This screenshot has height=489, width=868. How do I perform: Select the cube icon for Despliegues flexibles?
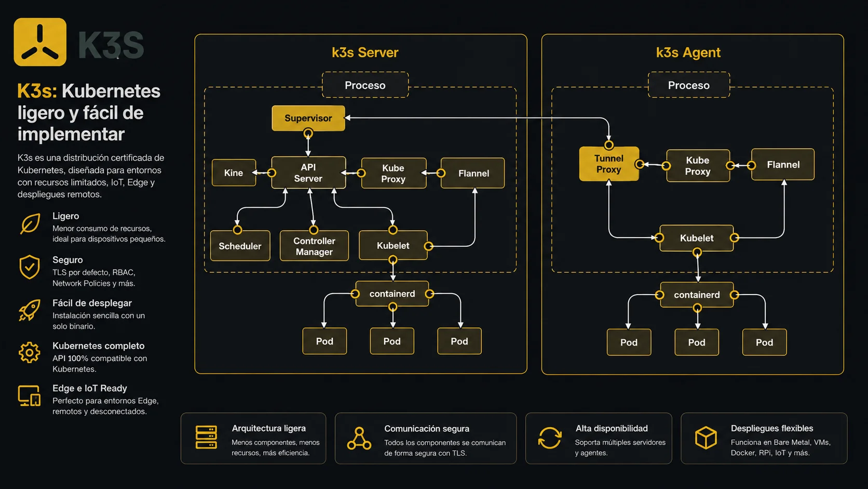click(x=706, y=438)
